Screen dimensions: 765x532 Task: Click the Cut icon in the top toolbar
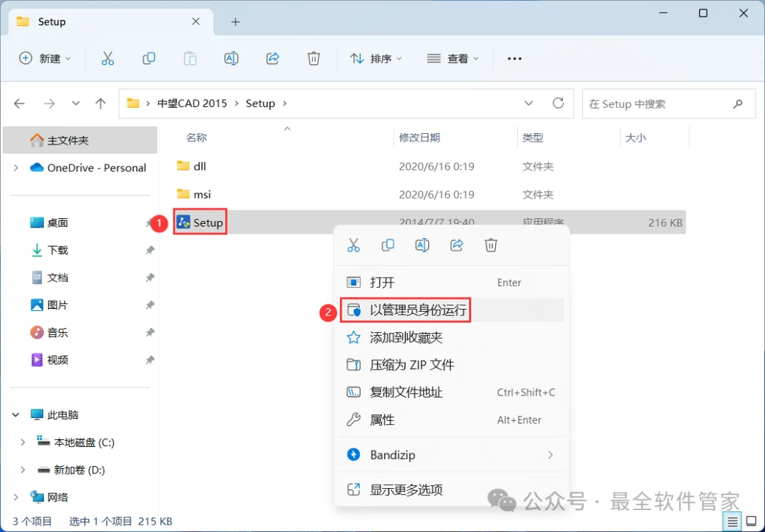[108, 59]
